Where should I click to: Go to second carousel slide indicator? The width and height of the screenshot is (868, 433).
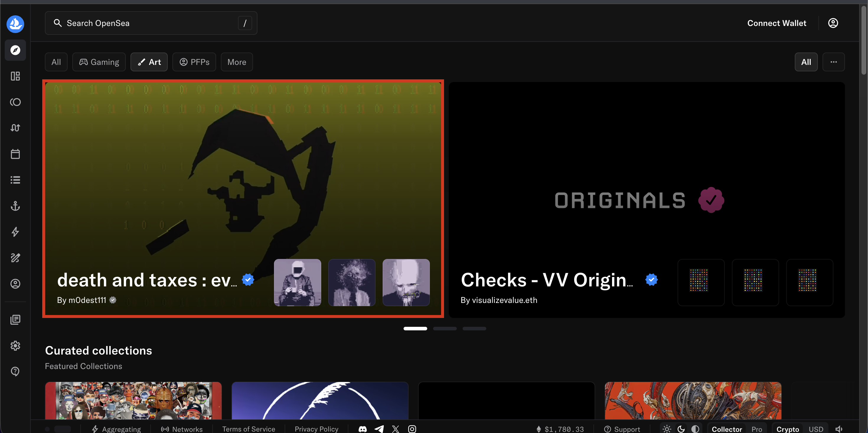445,328
